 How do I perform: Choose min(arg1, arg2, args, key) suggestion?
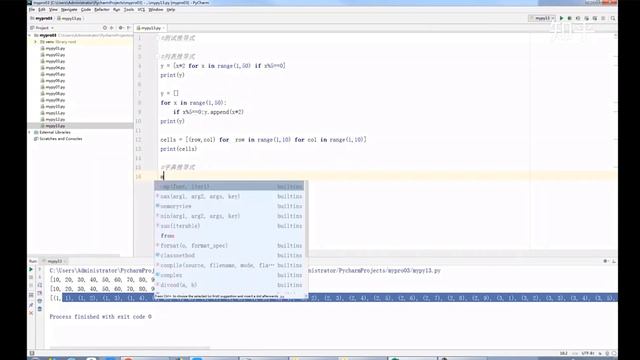click(229, 216)
